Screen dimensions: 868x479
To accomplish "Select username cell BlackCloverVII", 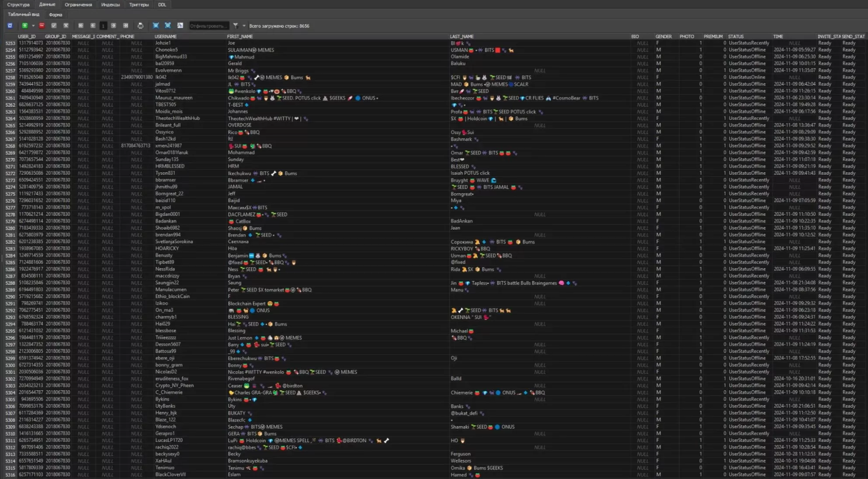I will [x=190, y=475].
